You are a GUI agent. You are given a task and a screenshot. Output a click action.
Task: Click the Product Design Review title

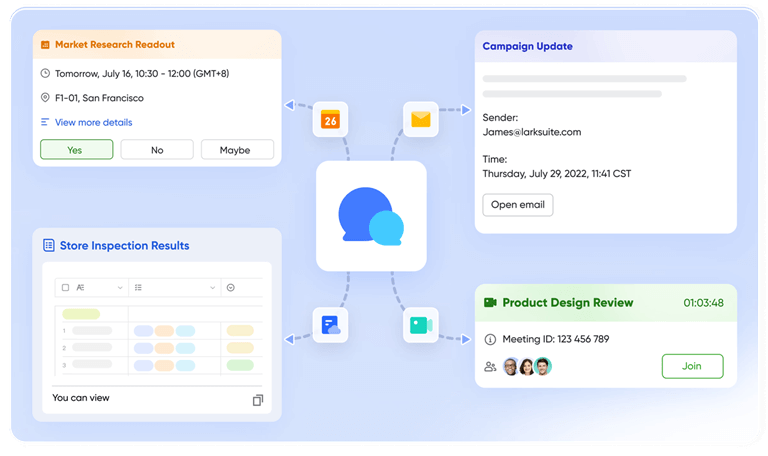click(x=568, y=303)
